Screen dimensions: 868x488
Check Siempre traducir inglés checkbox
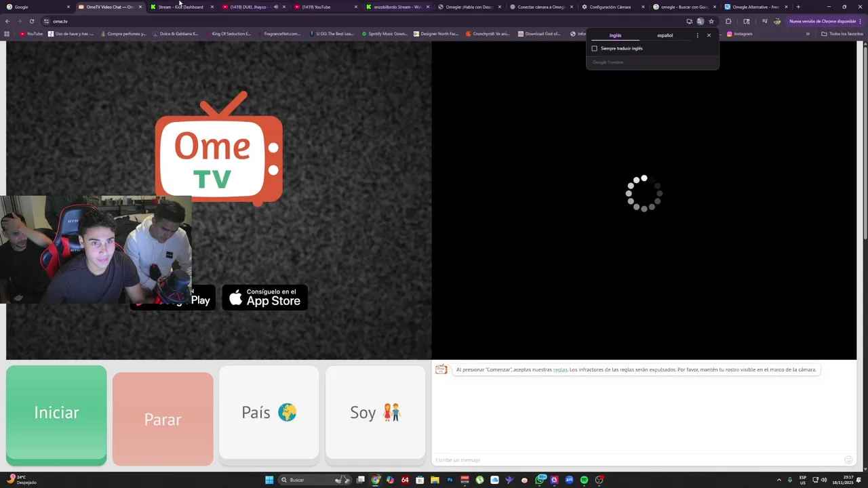point(595,48)
